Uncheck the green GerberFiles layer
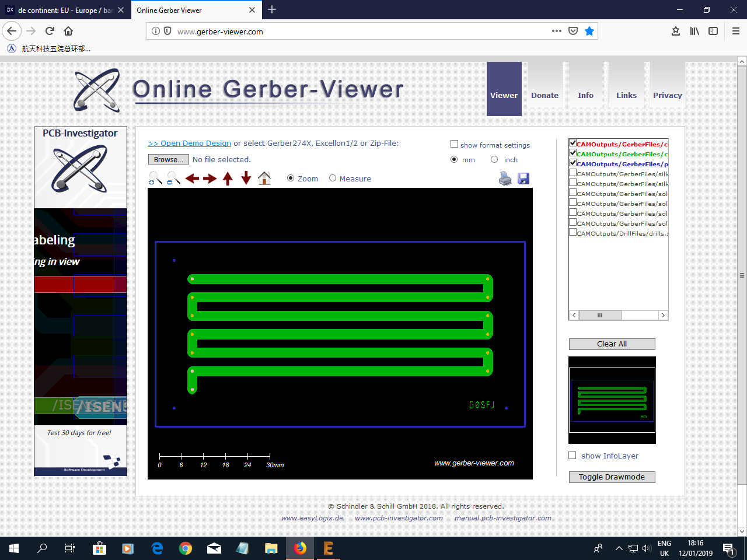 573,153
